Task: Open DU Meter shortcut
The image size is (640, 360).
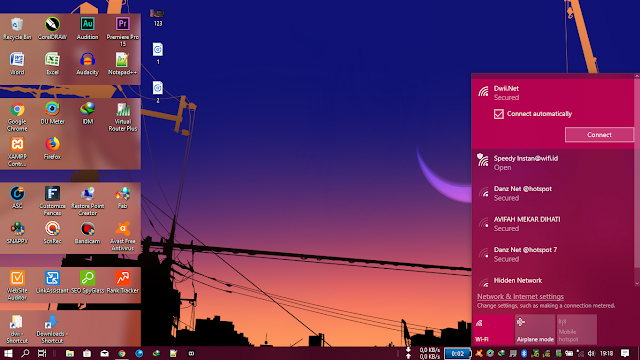Action: (52, 113)
